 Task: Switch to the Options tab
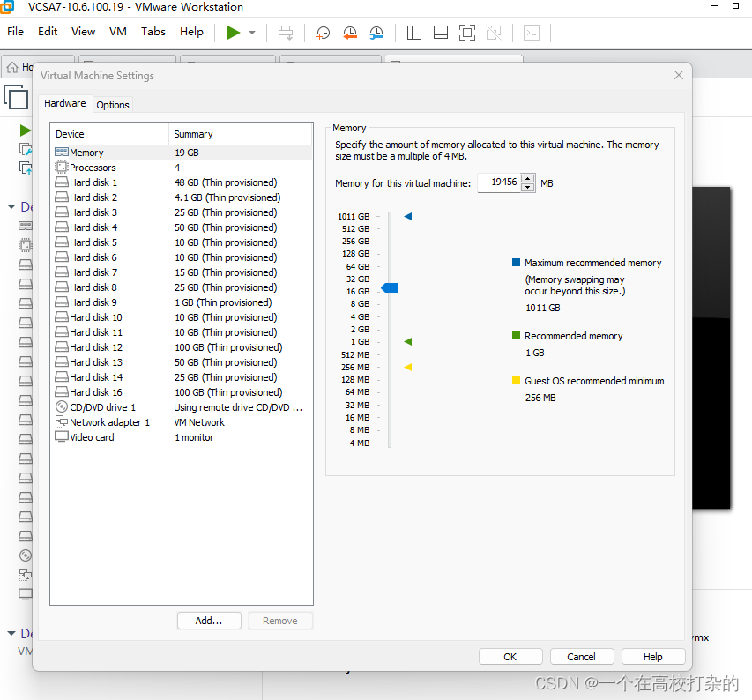pyautogui.click(x=113, y=105)
